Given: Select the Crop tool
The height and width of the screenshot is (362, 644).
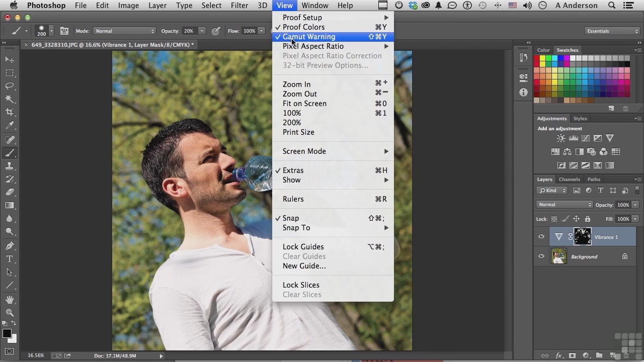Looking at the screenshot, I should tap(10, 112).
